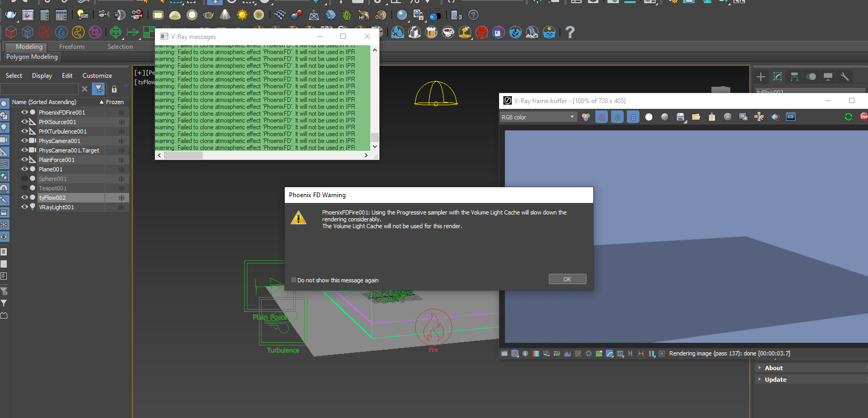Save image in V-Ray frame buffer
This screenshot has width=868, height=418.
point(680,117)
